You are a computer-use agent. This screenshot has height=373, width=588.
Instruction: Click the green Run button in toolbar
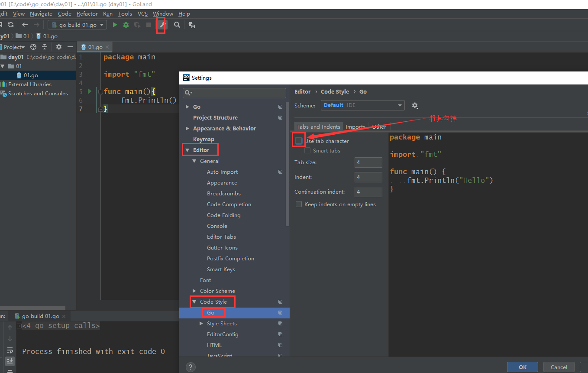point(115,25)
